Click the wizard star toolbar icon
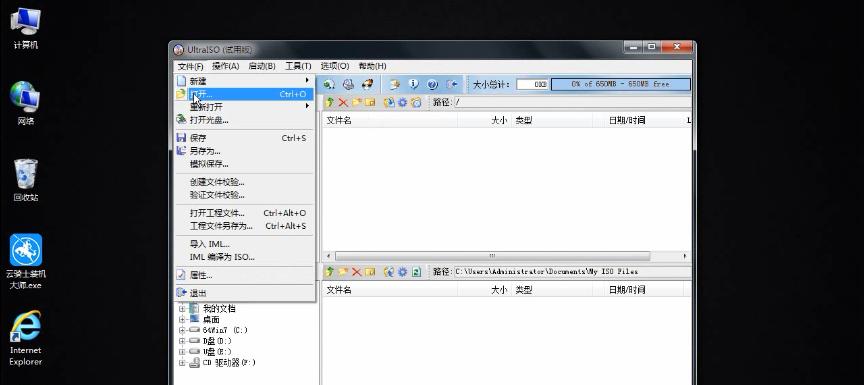The width and height of the screenshot is (864, 385). [395, 84]
